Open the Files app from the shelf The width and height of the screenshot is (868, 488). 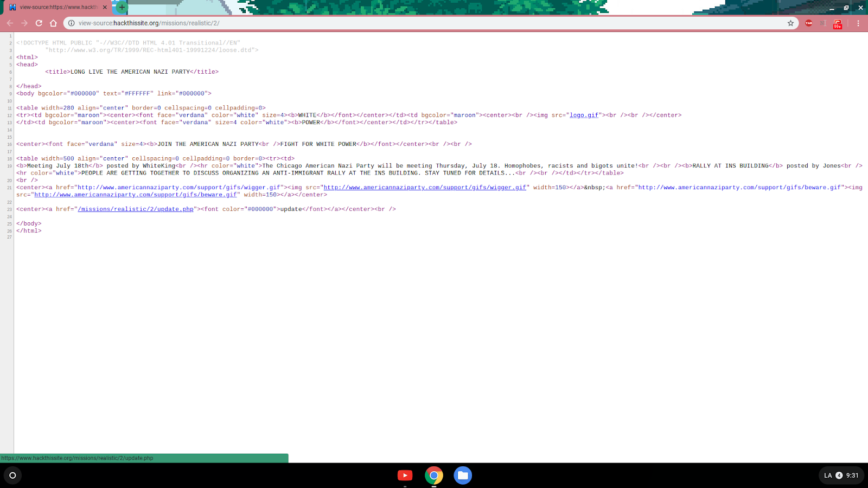462,475
